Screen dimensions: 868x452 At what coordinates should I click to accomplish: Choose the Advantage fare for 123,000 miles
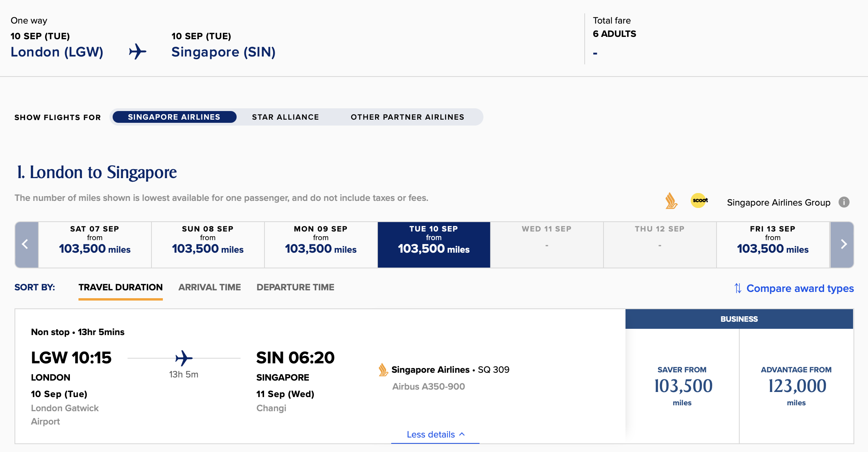coord(796,386)
